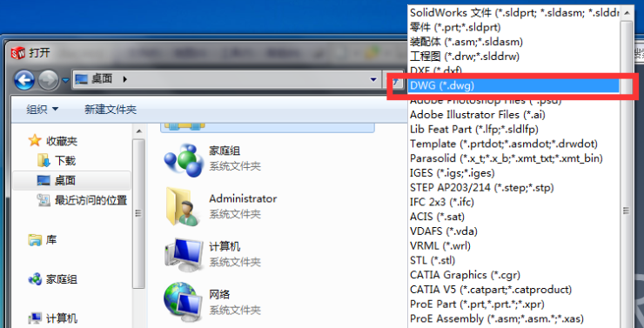Choose VDAFS (*.vda) file type

(514, 231)
